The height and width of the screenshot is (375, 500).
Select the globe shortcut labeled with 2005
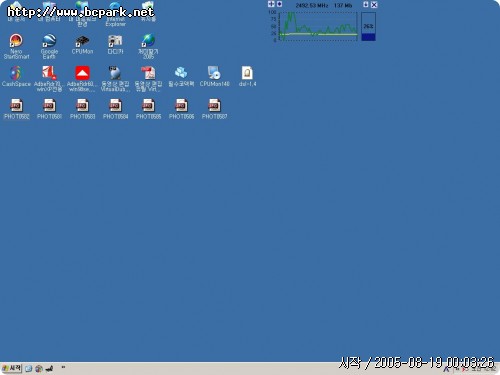[x=148, y=46]
